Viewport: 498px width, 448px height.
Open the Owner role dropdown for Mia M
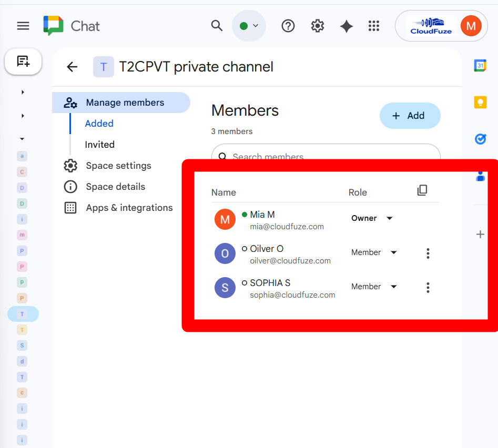(389, 218)
